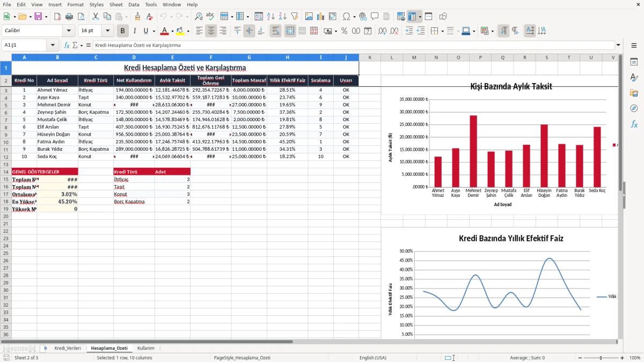Open the Data menu
The image size is (644, 362).
(134, 4)
